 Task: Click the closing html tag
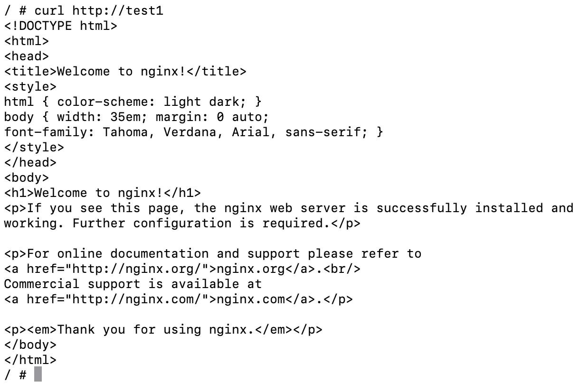point(30,360)
